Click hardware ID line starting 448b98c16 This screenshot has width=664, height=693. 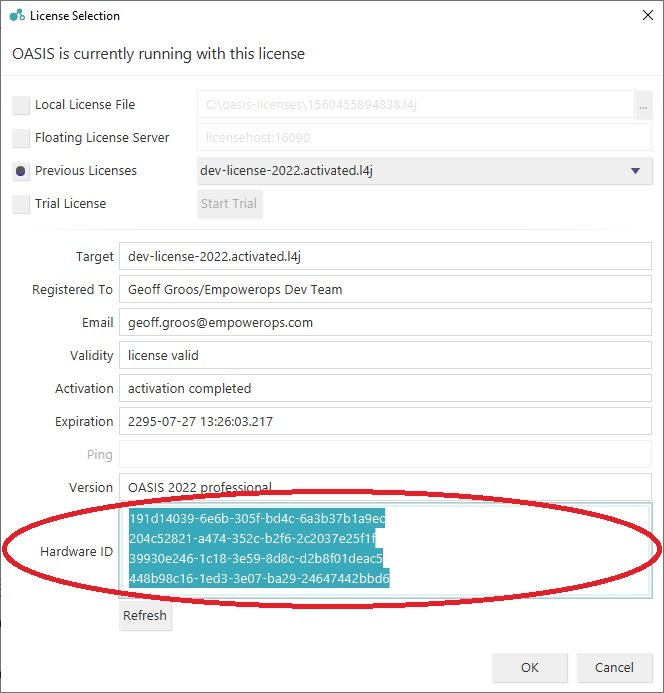[x=259, y=578]
